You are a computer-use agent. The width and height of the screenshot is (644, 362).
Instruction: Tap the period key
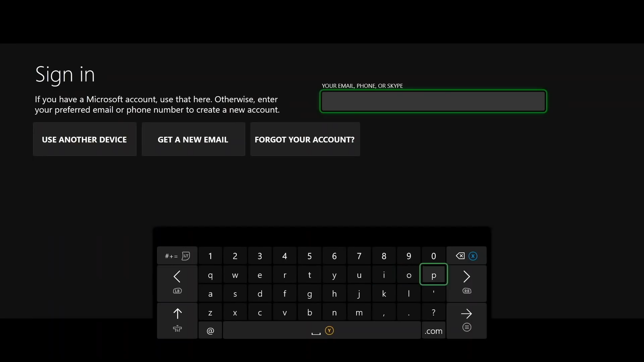[x=409, y=312]
